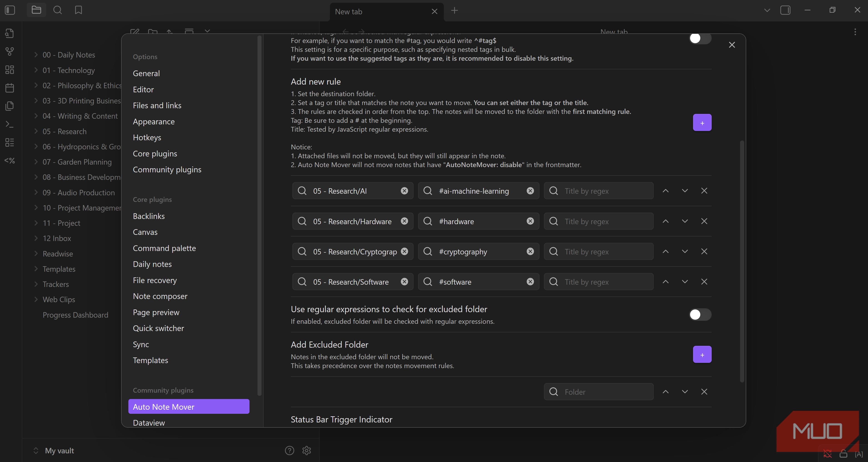Toggle right sidebar icon
The width and height of the screenshot is (868, 462).
[x=786, y=10]
